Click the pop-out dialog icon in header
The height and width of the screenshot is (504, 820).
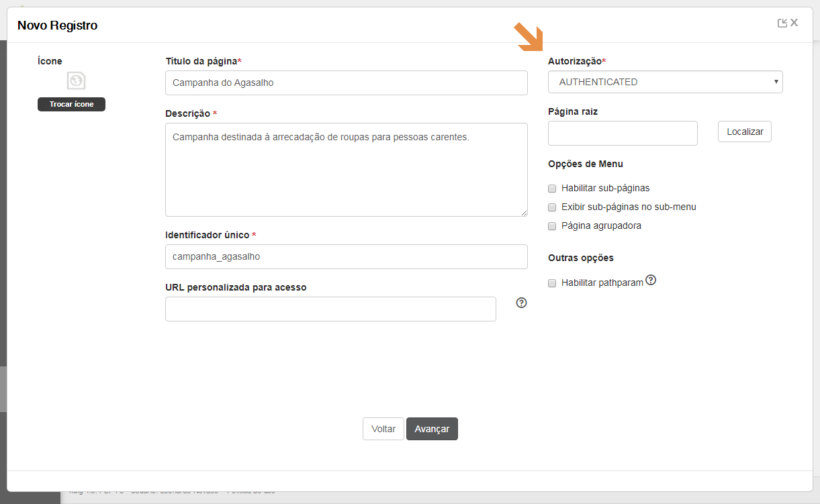782,23
